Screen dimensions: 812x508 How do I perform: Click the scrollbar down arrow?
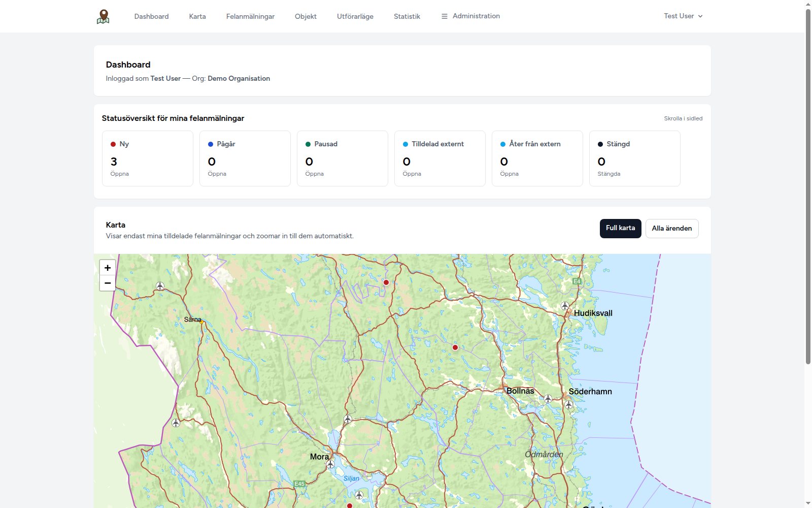tap(808, 503)
